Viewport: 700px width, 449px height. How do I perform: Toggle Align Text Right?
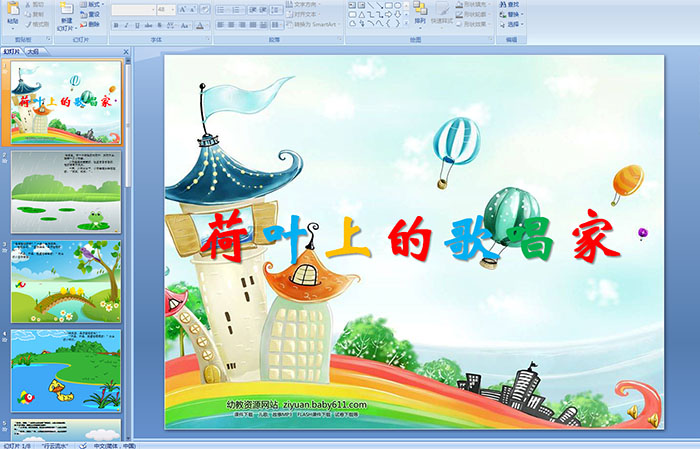pyautogui.click(x=242, y=25)
